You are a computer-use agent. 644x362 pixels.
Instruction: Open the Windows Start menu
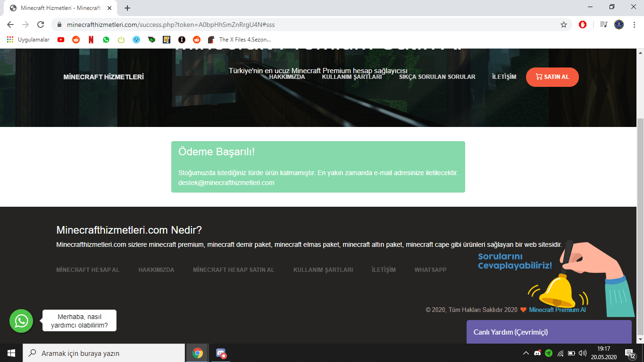pyautogui.click(x=11, y=353)
